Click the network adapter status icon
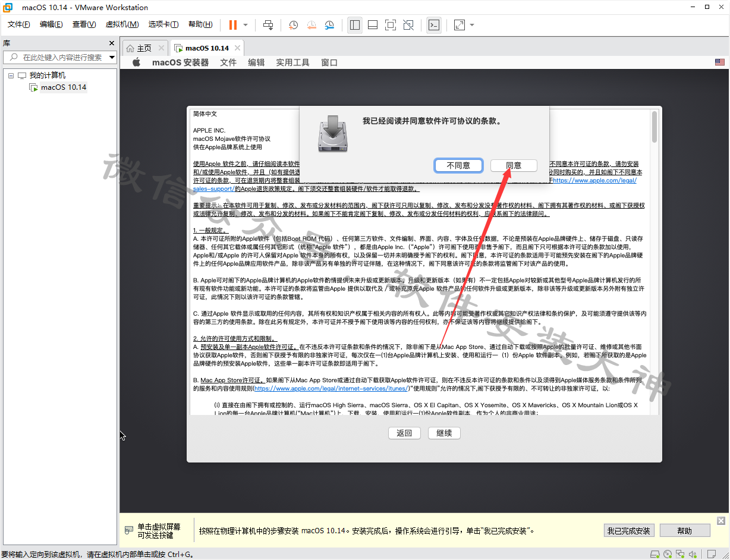The image size is (730, 560). [680, 554]
